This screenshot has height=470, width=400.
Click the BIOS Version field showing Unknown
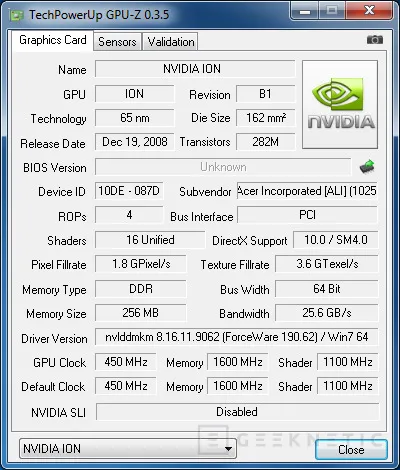coord(223,167)
